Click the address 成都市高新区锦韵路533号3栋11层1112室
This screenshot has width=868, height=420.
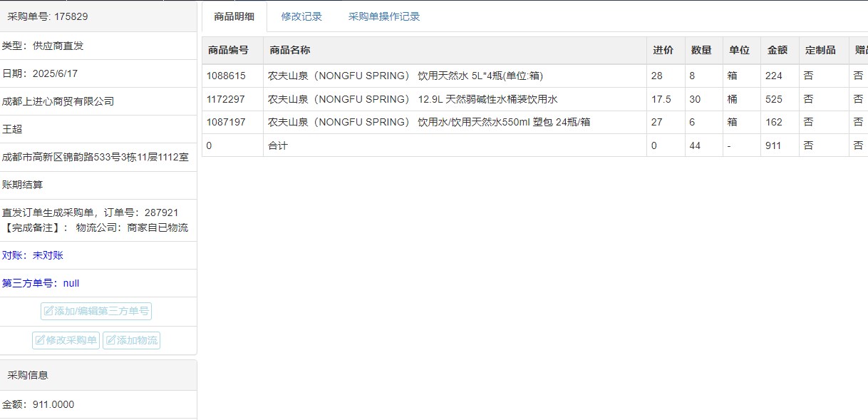95,157
